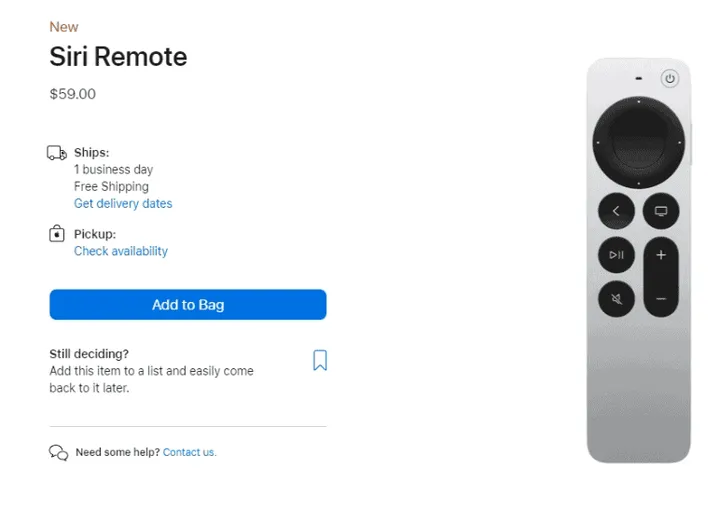This screenshot has width=720, height=507.
Task: Open the Get delivery dates link
Action: click(x=123, y=203)
